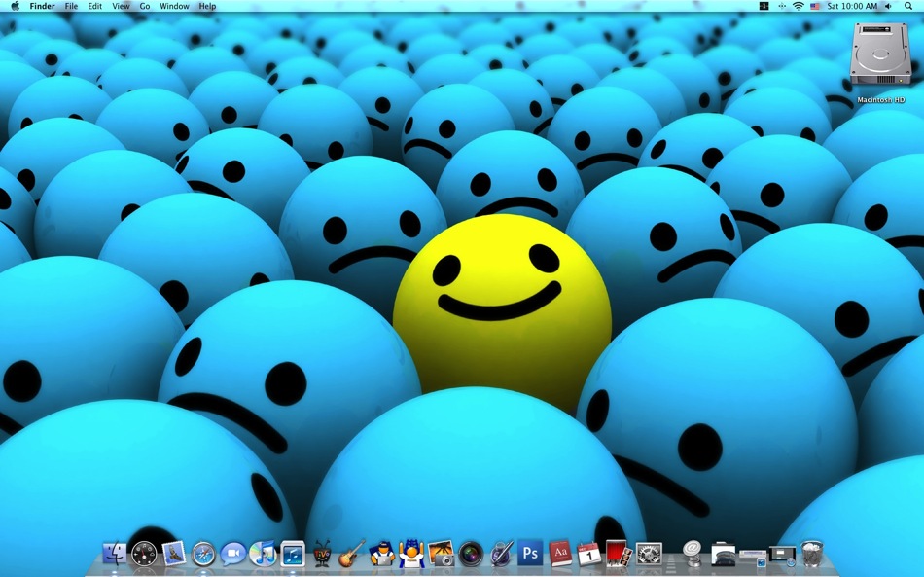Image resolution: width=924 pixels, height=577 pixels.
Task: Open the US flag input menu
Action: 815,6
